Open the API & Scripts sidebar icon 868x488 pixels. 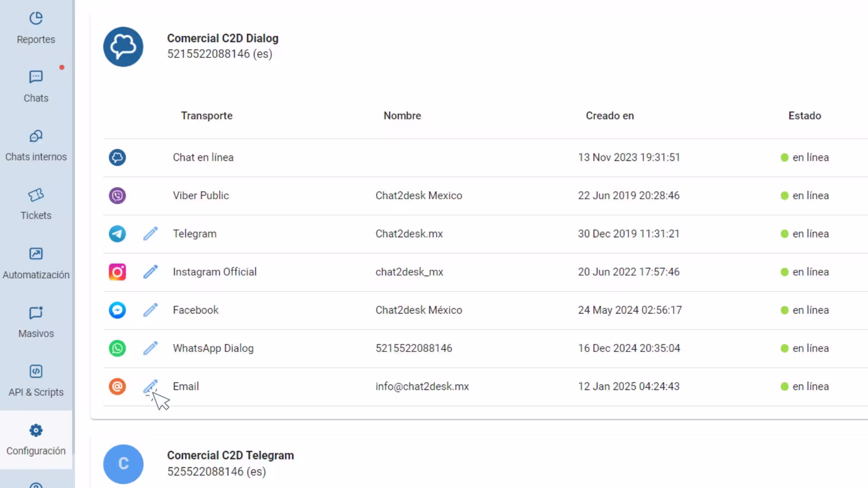coord(36,371)
